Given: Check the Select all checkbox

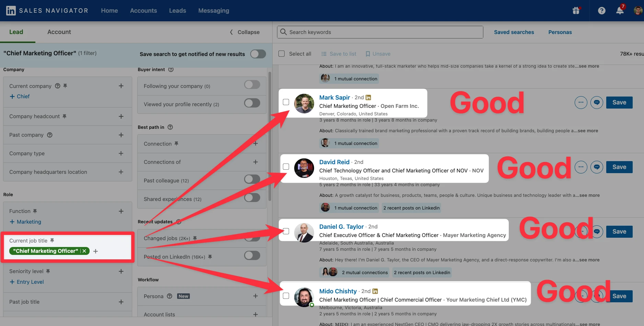Looking at the screenshot, I should click(281, 54).
